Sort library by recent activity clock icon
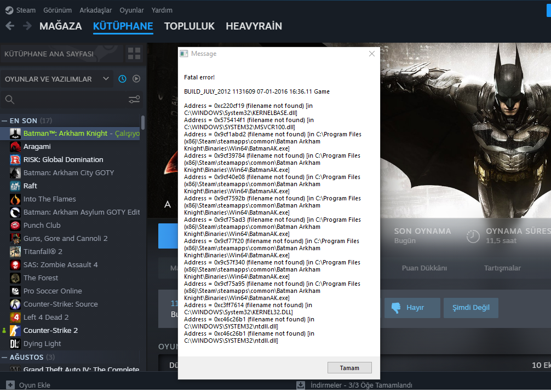 coord(122,79)
